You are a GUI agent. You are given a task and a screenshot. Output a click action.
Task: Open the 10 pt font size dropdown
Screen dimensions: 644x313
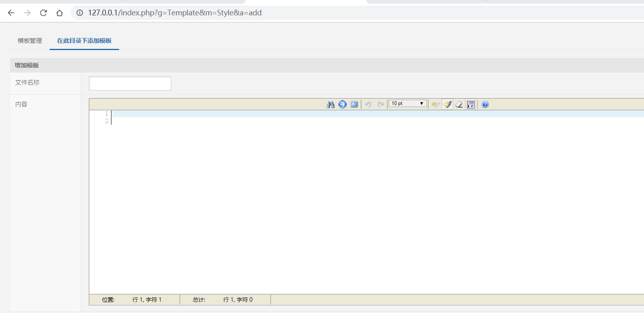(x=408, y=104)
